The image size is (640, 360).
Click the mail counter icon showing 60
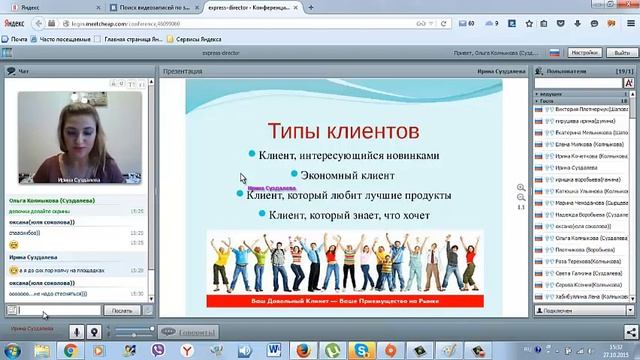pos(467,24)
